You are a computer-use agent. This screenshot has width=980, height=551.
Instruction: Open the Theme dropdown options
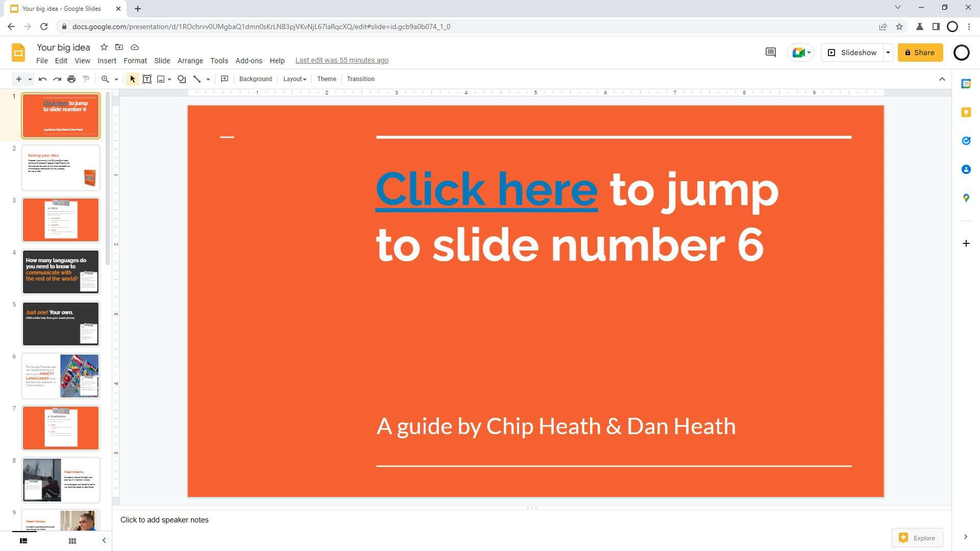point(327,79)
